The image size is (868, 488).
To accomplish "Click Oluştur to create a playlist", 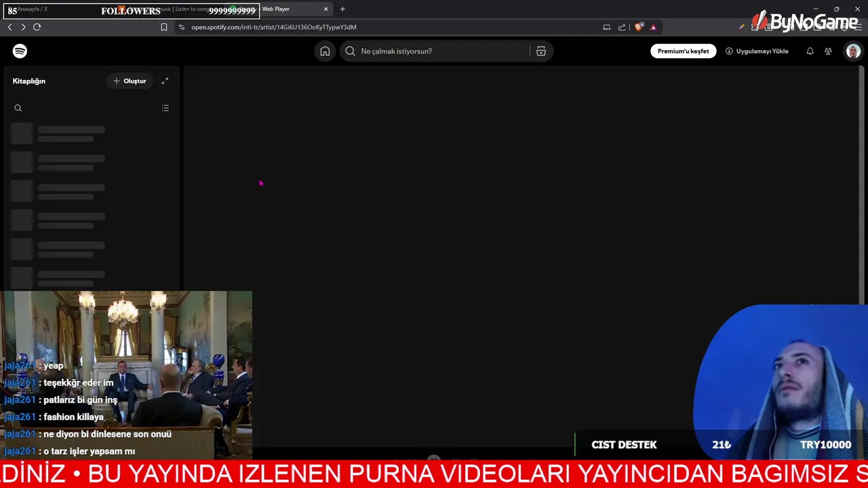I will click(130, 81).
